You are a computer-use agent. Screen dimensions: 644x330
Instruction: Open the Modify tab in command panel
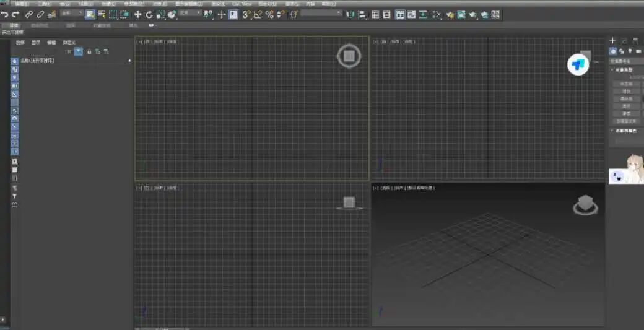624,41
